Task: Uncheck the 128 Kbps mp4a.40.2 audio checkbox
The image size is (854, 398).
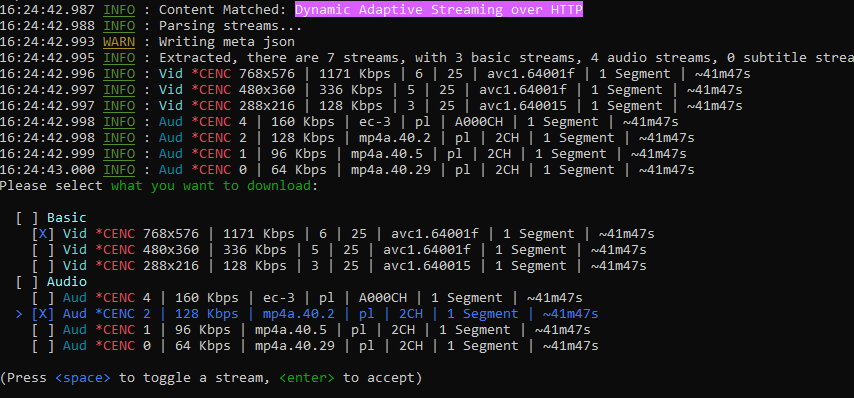Action: pos(43,314)
